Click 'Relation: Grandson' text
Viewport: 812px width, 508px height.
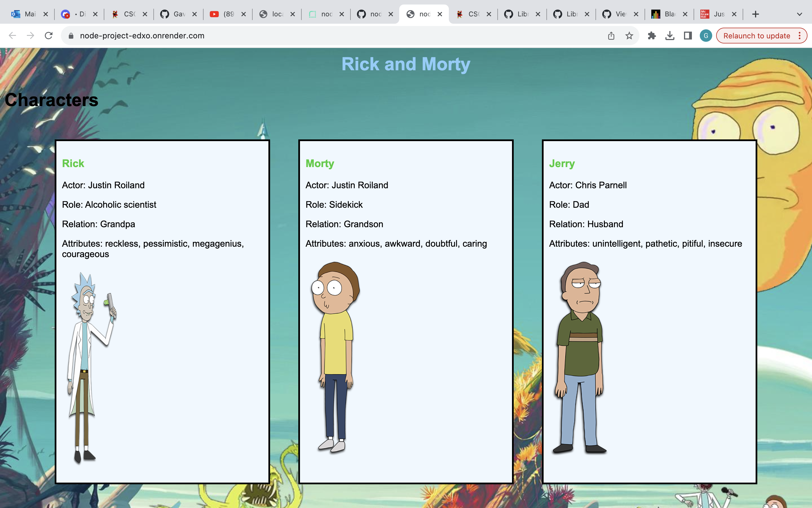pyautogui.click(x=344, y=224)
